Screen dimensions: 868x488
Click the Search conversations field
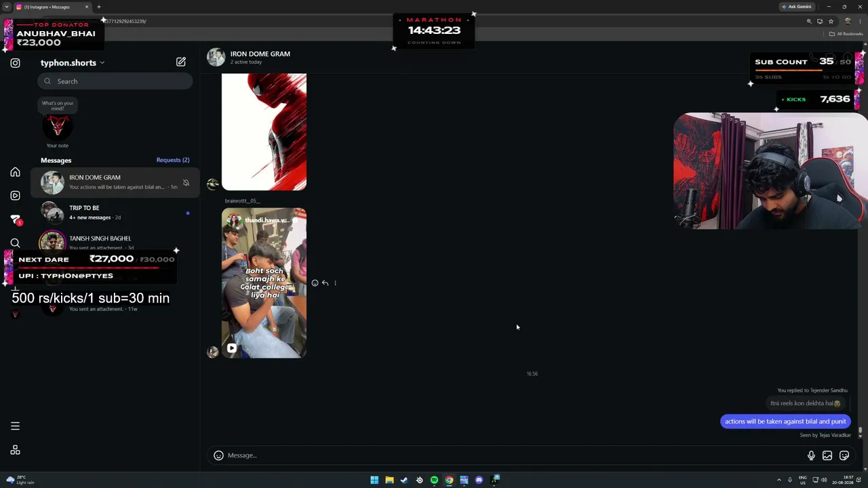pos(115,81)
